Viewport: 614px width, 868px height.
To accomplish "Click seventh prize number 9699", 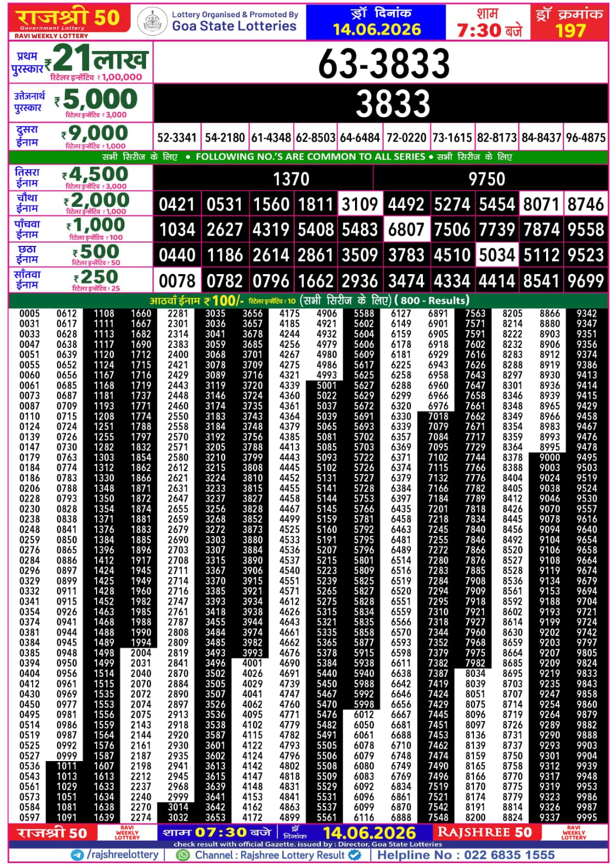I will 586,281.
